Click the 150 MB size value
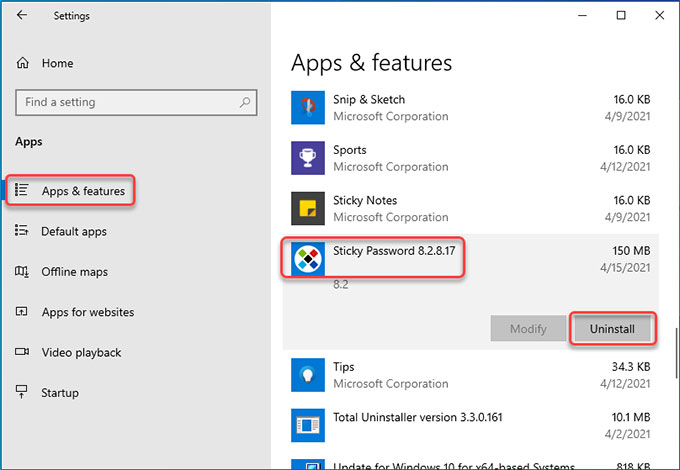 (x=631, y=251)
